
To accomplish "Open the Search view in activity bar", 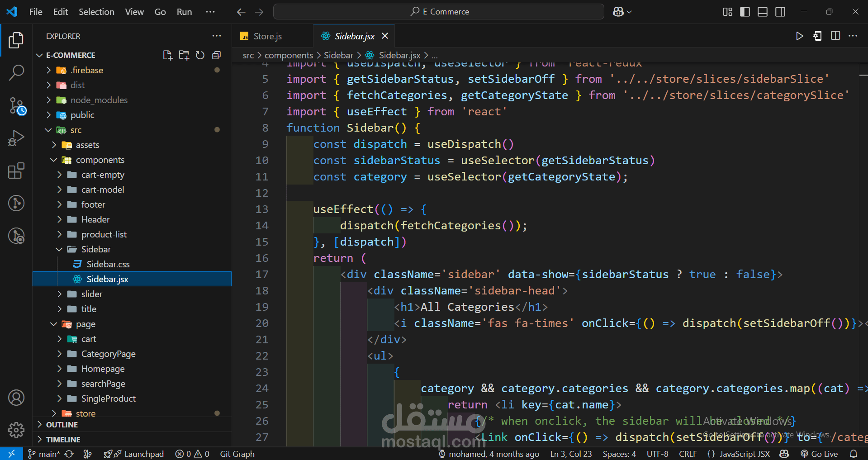I will [16, 72].
